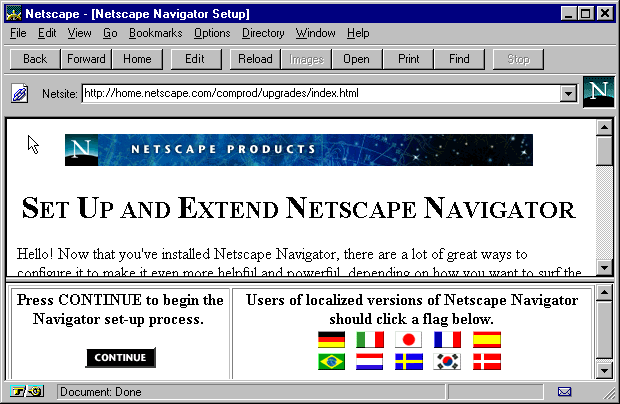
Task: Click the Images toolbar button
Action: 306,59
